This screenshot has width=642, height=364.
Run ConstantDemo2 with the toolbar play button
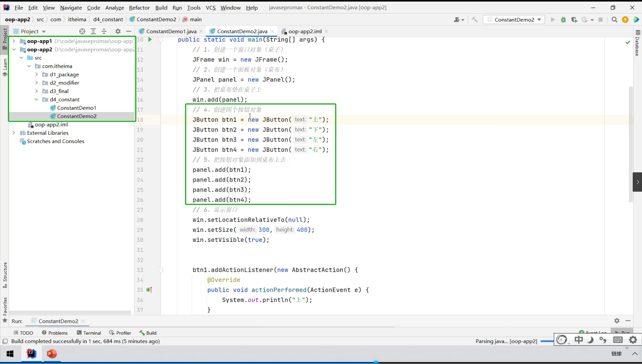tap(553, 20)
